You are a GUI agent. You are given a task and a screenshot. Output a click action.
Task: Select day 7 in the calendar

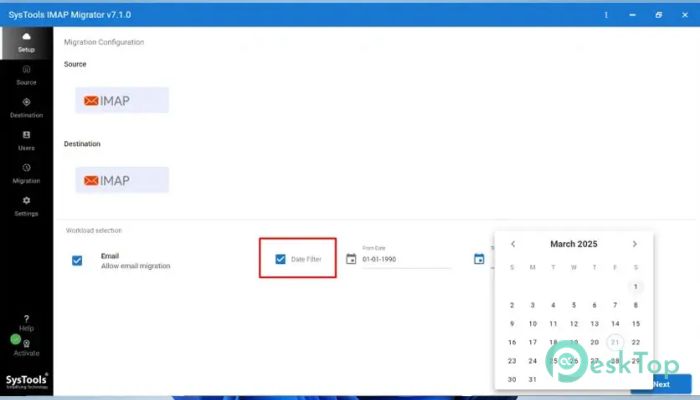point(615,305)
